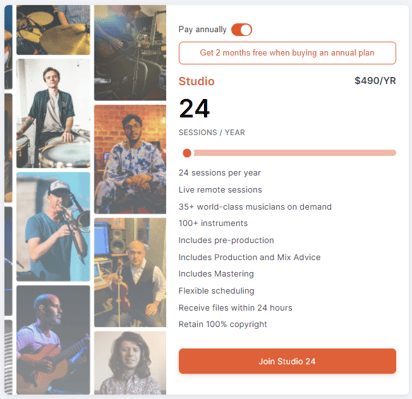
Task: Click the 2 months free annual plan banner
Action: click(287, 53)
